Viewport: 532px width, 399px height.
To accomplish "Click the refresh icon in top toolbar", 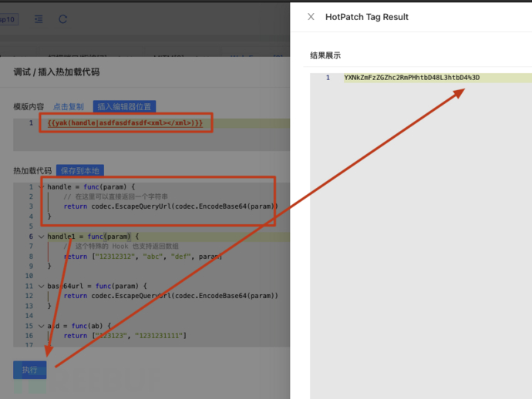I will (62, 19).
